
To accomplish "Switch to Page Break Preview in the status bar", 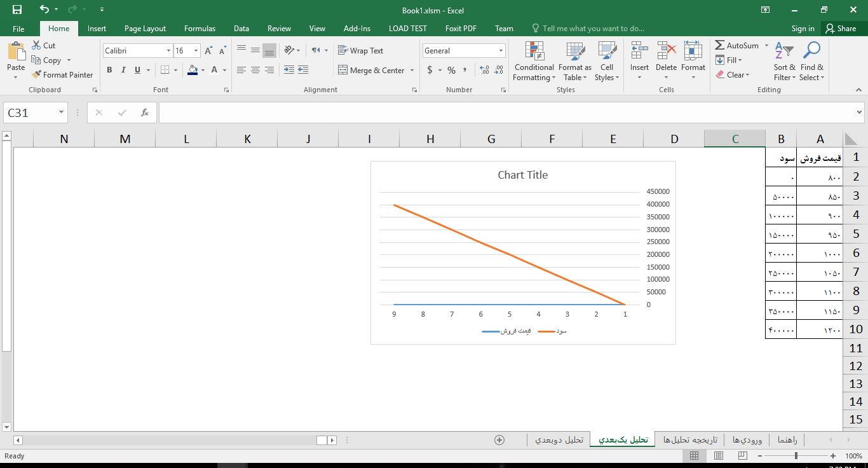I will [x=742, y=456].
